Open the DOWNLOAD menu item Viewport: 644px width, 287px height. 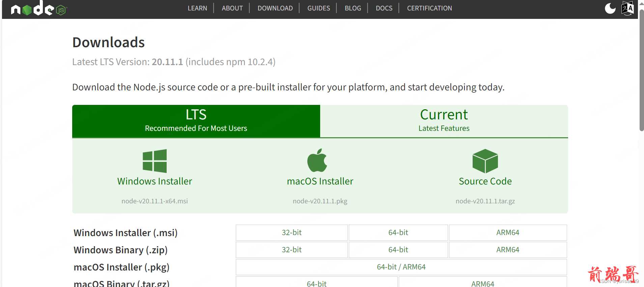pos(275,8)
